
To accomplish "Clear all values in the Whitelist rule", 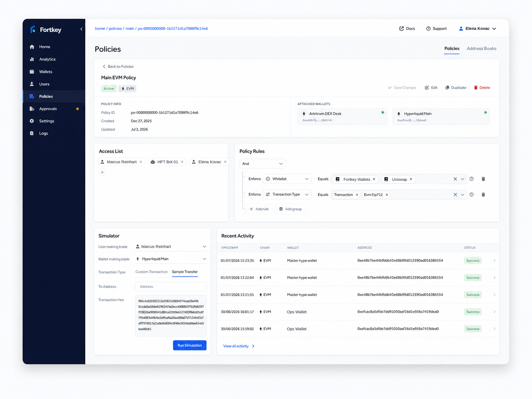I will (455, 179).
